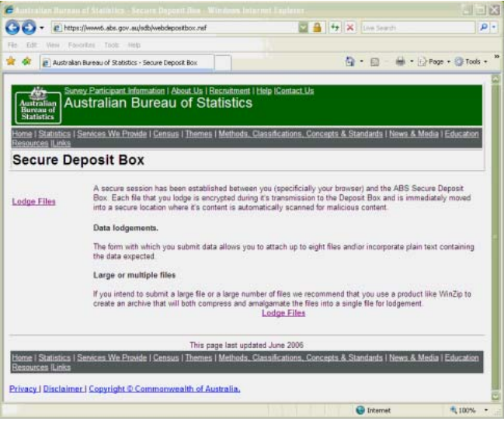The height and width of the screenshot is (421, 504).
Task: Click Services We Provide in top navigation
Action: (x=112, y=134)
